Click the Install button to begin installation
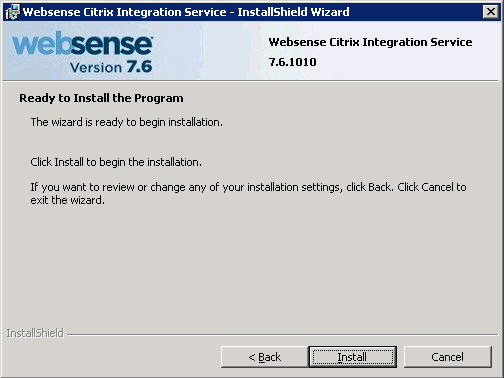Image resolution: width=504 pixels, height=378 pixels. click(x=353, y=357)
